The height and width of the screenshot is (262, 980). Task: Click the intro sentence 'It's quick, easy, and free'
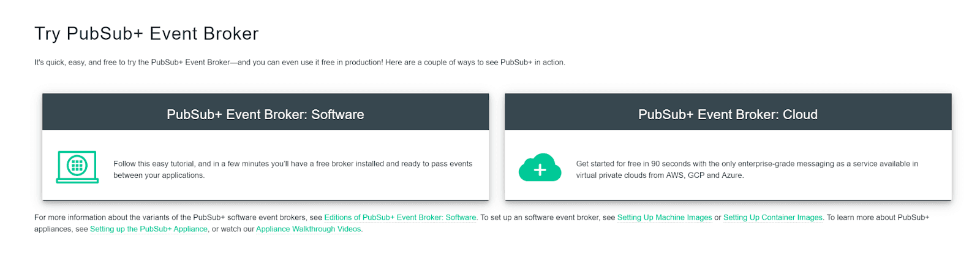[300, 62]
